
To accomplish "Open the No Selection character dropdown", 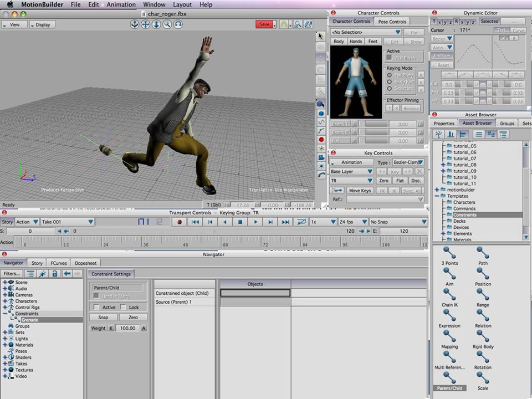I will [366, 32].
